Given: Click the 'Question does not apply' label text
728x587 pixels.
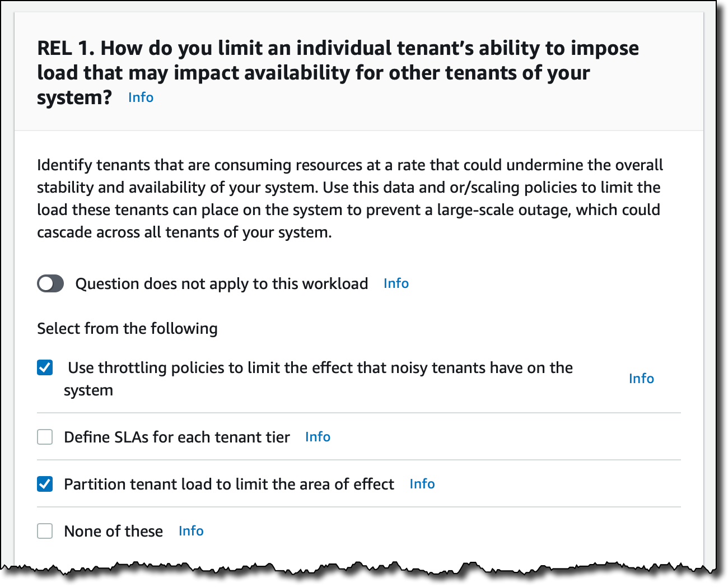Looking at the screenshot, I should pos(222,283).
